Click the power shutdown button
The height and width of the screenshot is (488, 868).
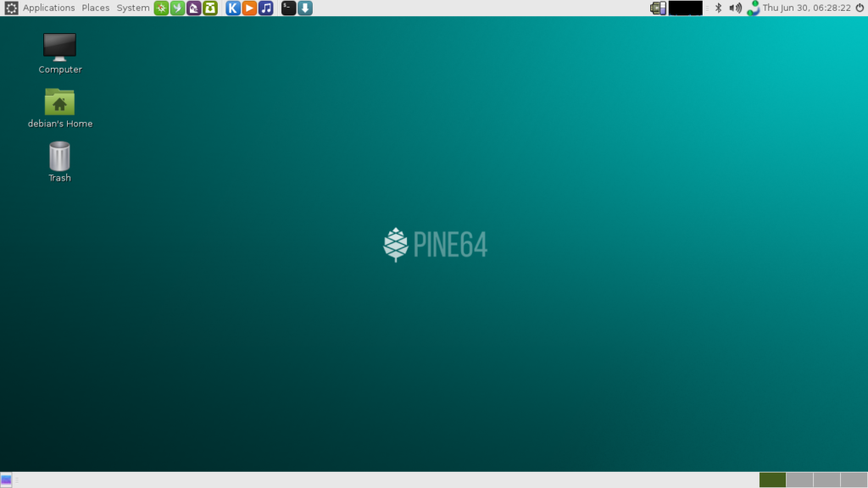point(860,8)
